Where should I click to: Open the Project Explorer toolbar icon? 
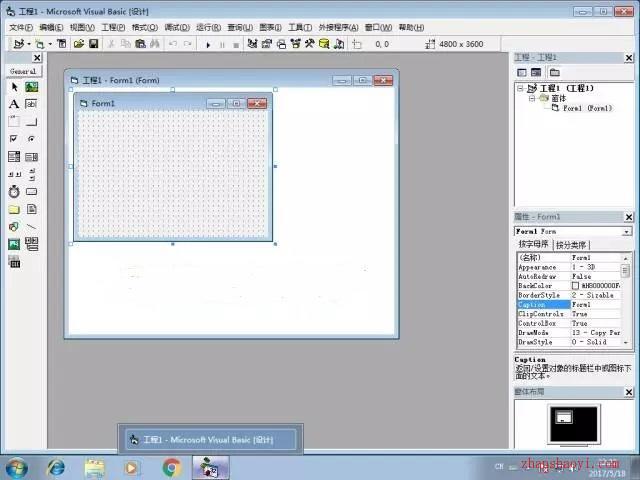click(253, 44)
